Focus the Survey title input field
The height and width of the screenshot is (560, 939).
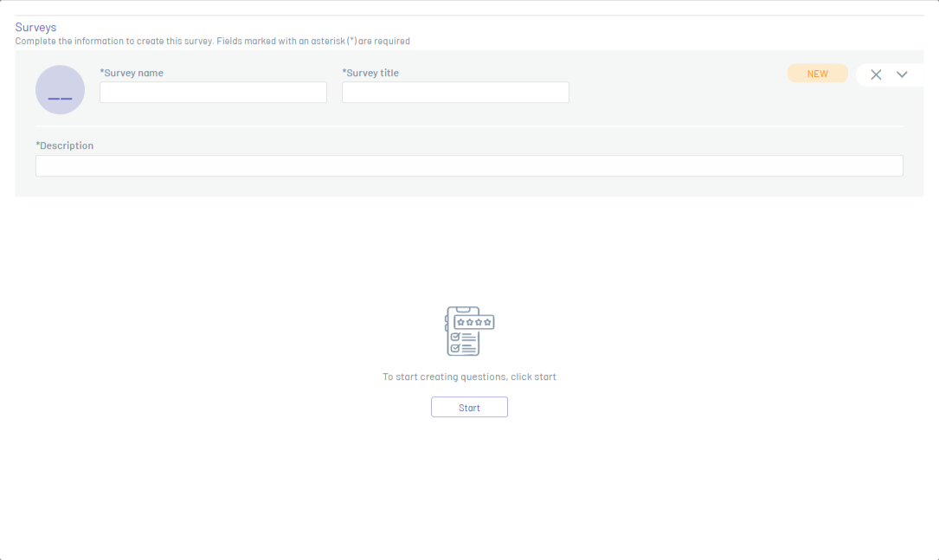click(455, 93)
